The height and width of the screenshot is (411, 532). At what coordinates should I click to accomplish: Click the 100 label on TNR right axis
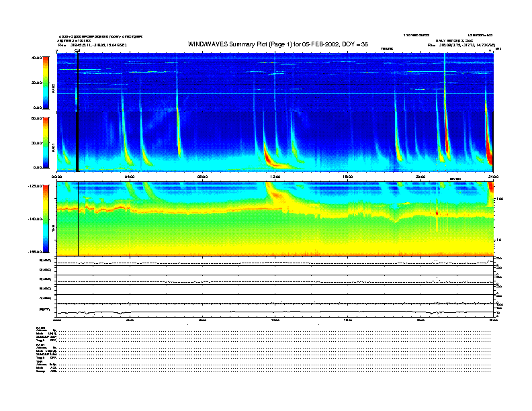coord(499,199)
